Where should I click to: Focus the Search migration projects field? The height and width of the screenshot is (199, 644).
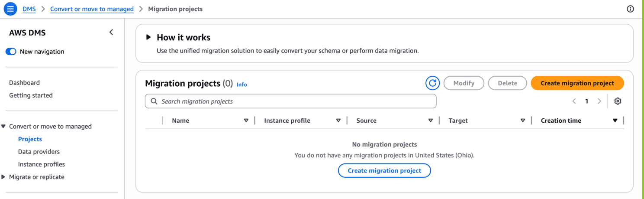pyautogui.click(x=291, y=101)
